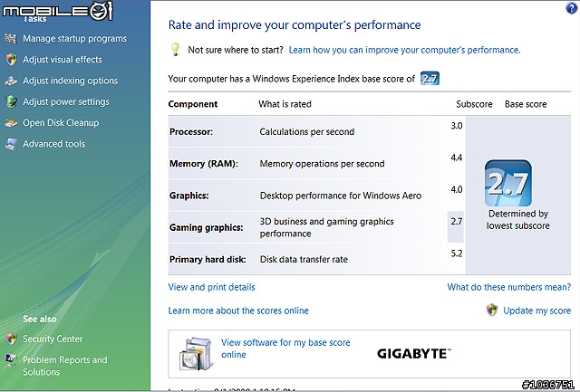Click the GIGABYTE logo
The width and height of the screenshot is (580, 392).
[x=414, y=354]
